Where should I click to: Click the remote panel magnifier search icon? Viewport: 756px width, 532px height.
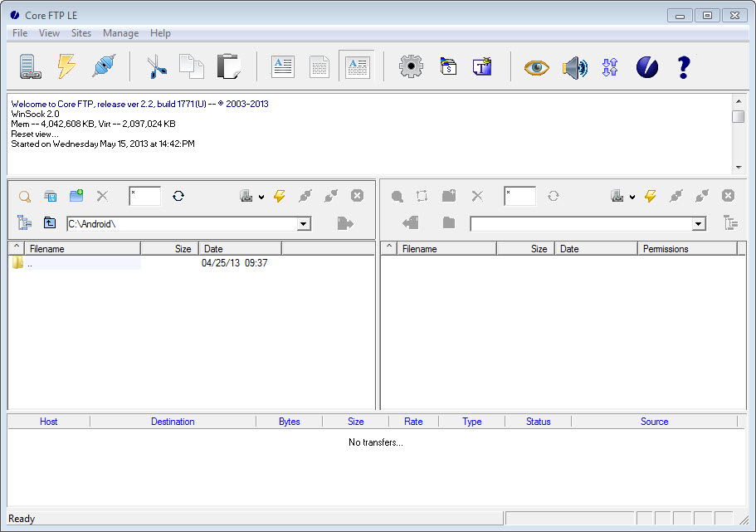pyautogui.click(x=398, y=197)
